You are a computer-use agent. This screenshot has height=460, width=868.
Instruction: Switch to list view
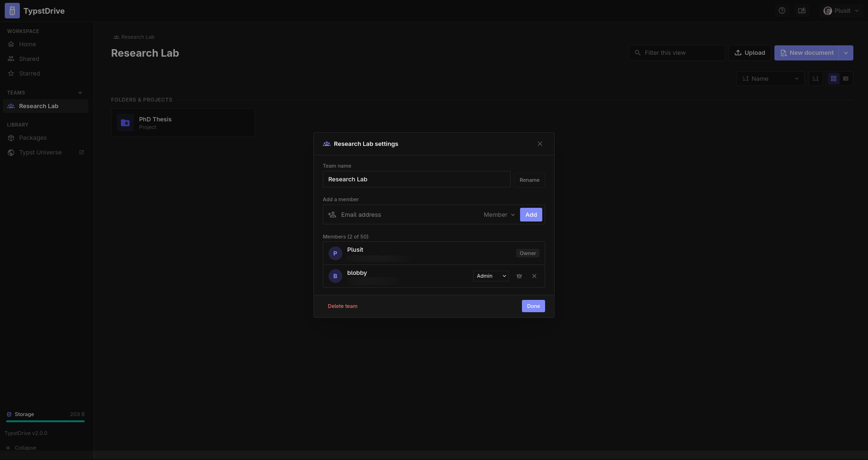846,78
